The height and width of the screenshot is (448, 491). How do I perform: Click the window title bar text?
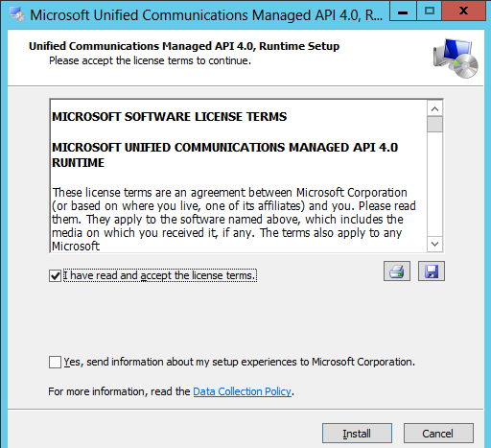click(x=206, y=15)
